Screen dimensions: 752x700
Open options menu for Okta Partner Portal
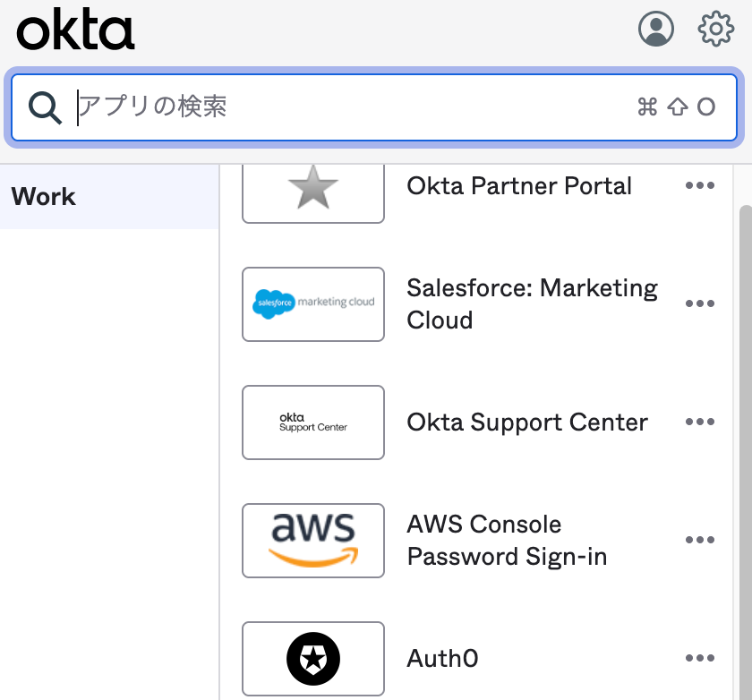coord(699,185)
